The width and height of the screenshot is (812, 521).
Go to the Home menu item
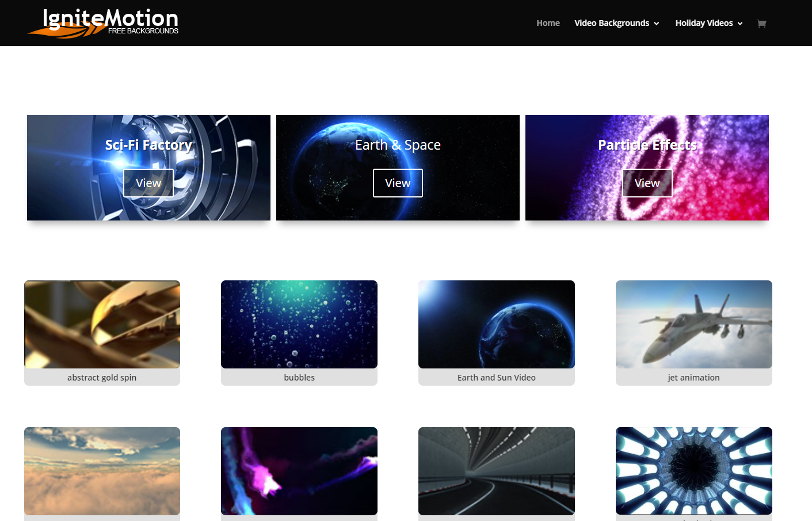click(548, 23)
